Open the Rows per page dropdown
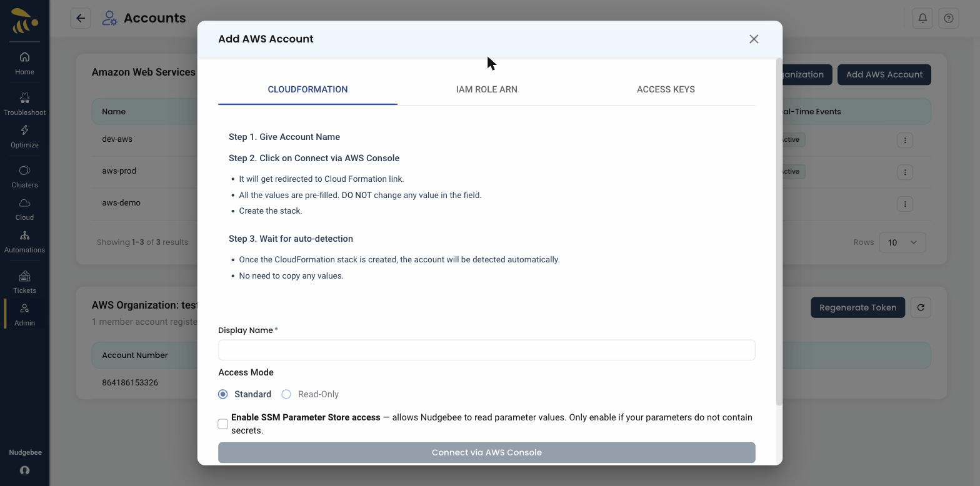Screen dimensions: 980x486 point(902,242)
